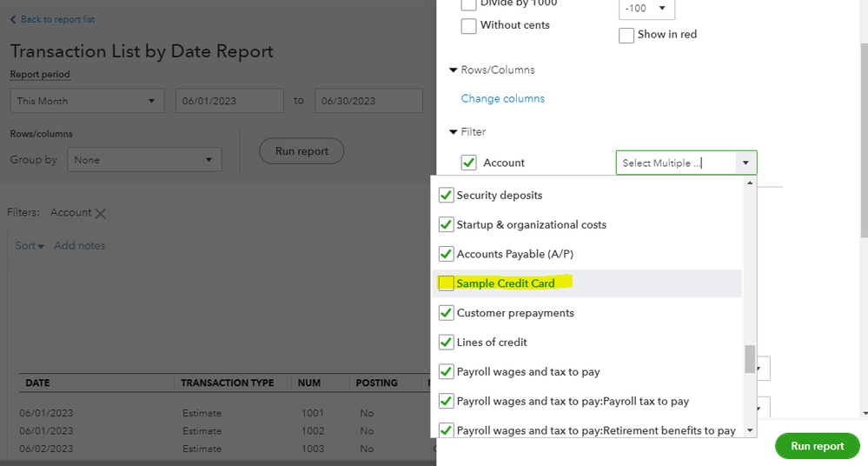Go back to report list link
The width and height of the screenshot is (868, 466).
tap(53, 19)
